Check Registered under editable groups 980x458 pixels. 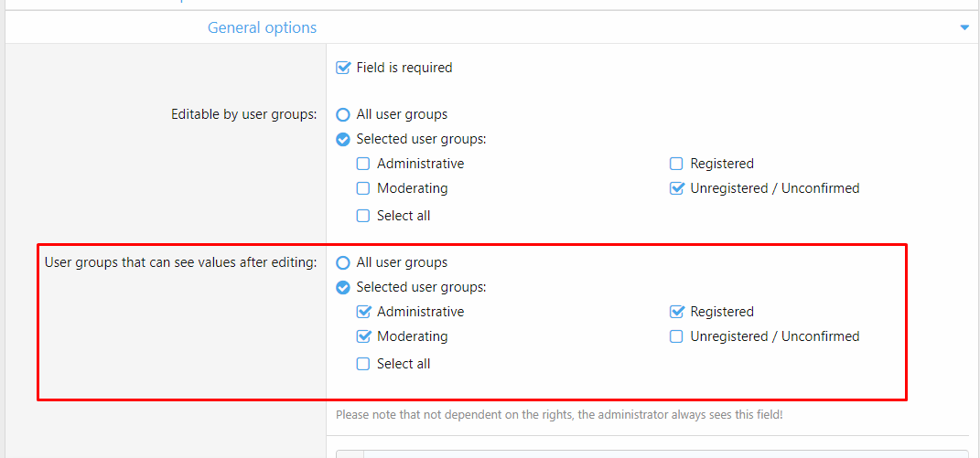[676, 165]
